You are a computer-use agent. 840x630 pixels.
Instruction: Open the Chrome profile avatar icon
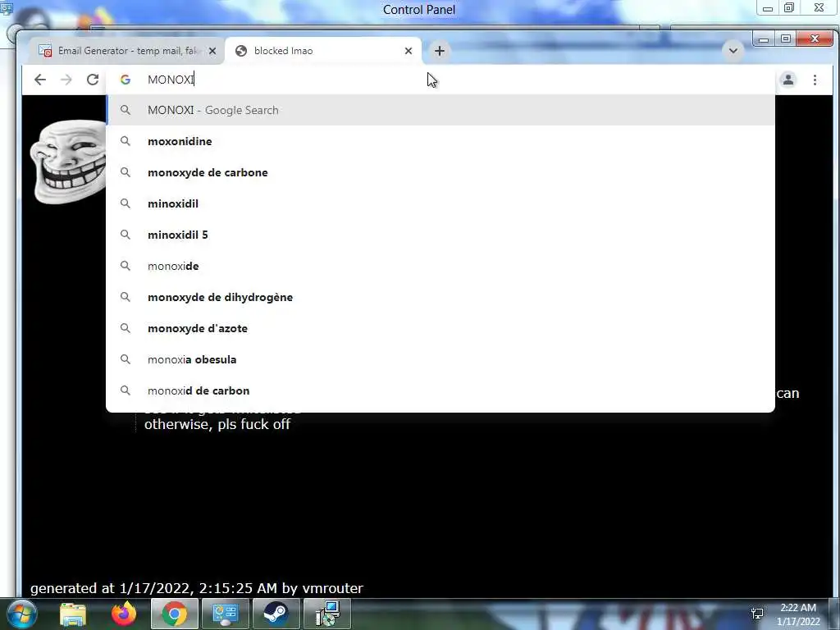coord(788,80)
